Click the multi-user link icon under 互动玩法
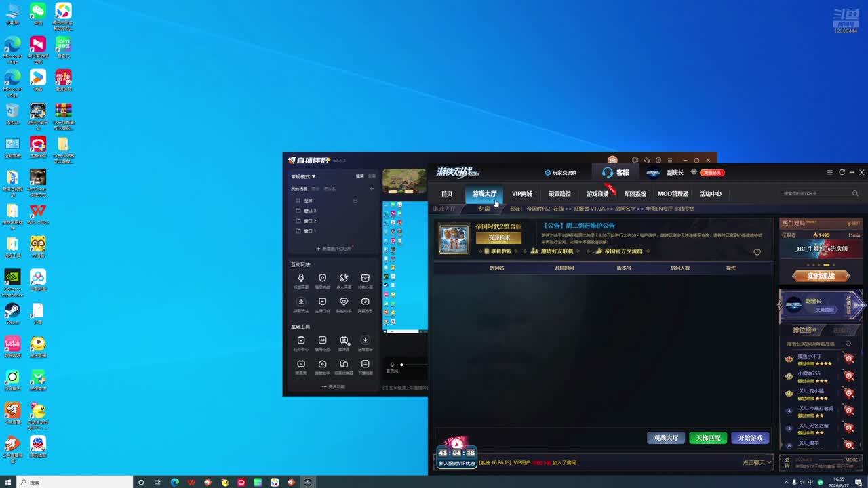Image resolution: width=868 pixels, height=488 pixels. coord(344,278)
